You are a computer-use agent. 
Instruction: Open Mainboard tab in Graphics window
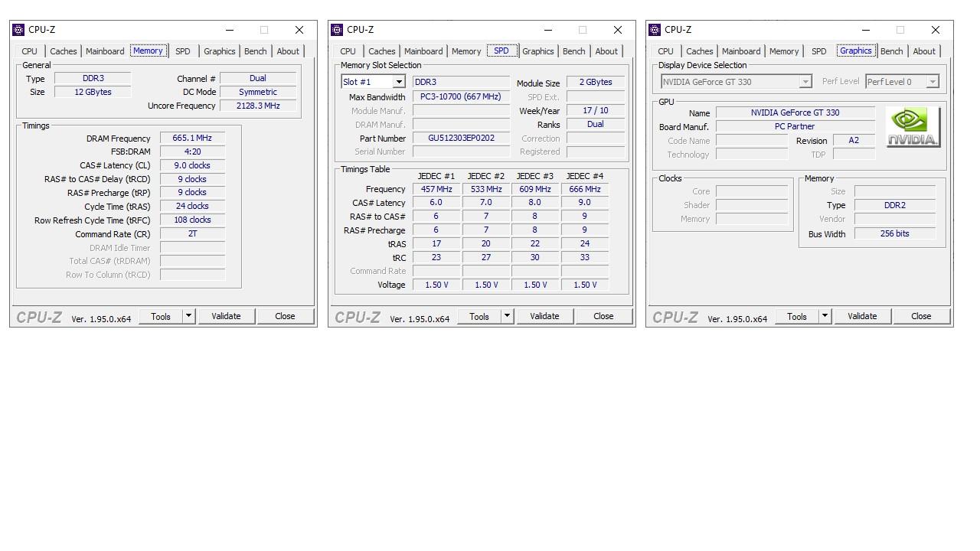click(x=741, y=51)
